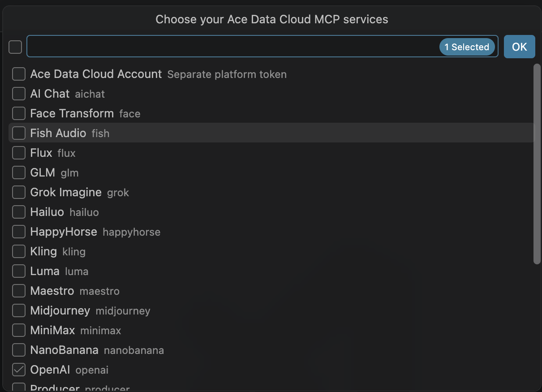Click the 'MiniMax' service name
Screen dimensions: 542x392
[52, 330]
